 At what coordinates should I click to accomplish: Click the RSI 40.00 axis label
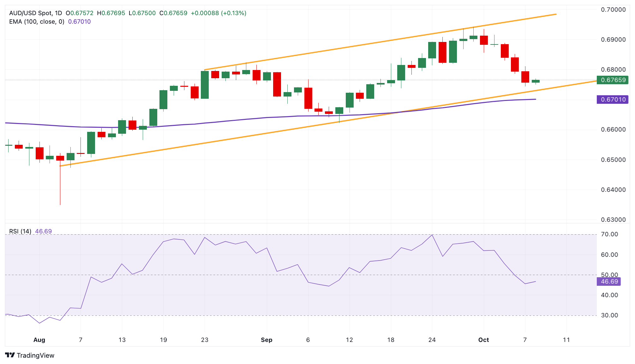pos(609,295)
